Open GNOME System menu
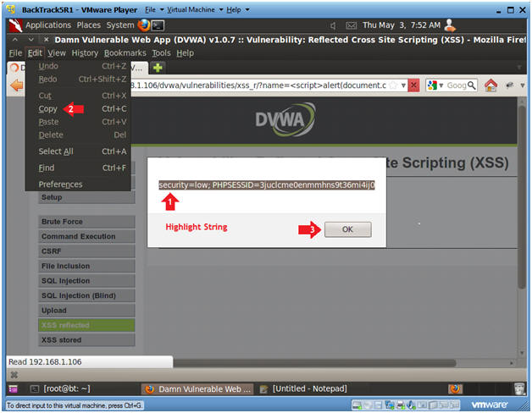This screenshot has height=413, width=532. click(120, 25)
